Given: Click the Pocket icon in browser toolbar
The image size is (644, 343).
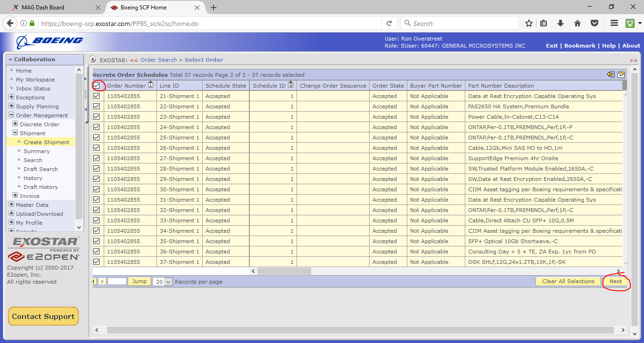Looking at the screenshot, I should 594,23.
